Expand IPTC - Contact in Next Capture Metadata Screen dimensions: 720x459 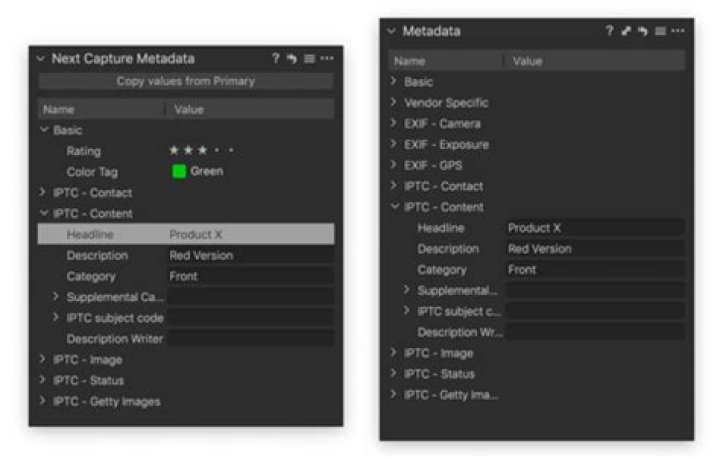(x=43, y=193)
